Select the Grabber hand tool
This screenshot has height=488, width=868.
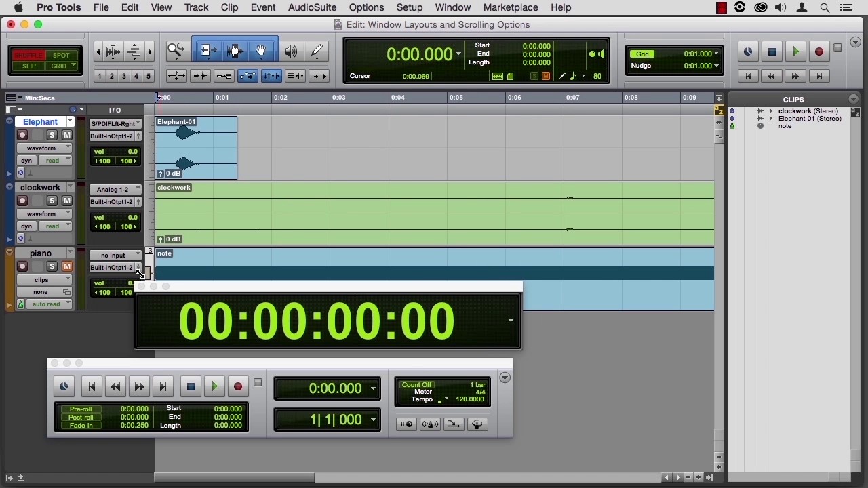[x=261, y=51]
